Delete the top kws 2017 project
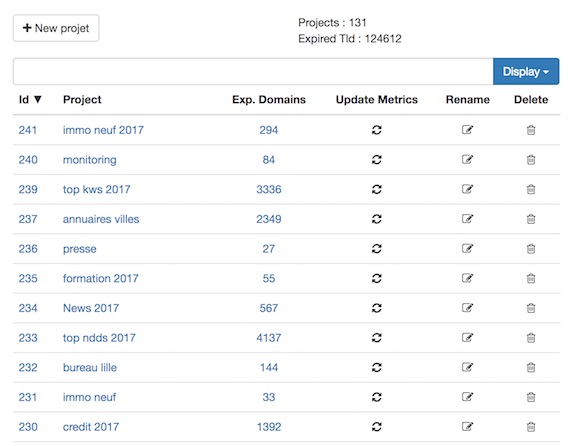The width and height of the screenshot is (570, 446). 531,189
